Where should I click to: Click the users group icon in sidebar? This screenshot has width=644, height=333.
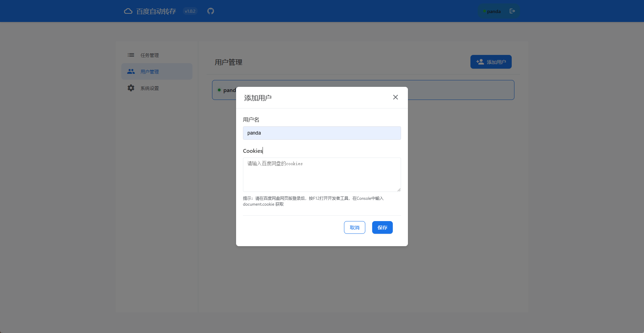coord(131,71)
